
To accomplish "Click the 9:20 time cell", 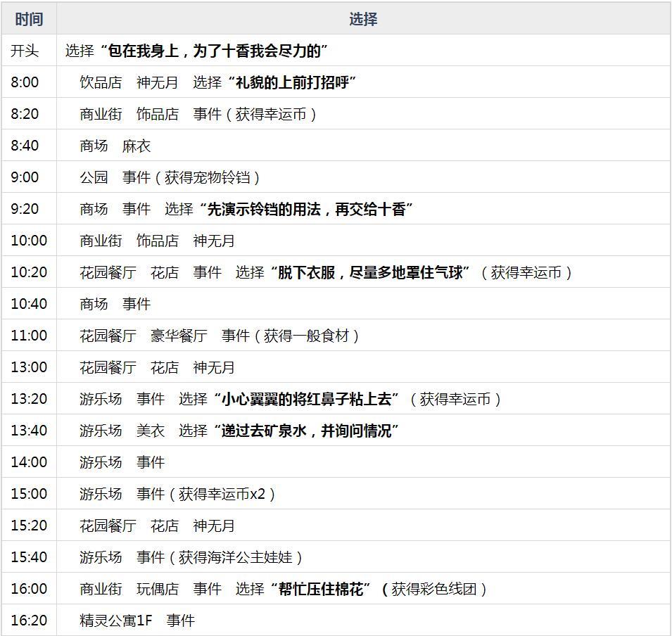I will [29, 209].
